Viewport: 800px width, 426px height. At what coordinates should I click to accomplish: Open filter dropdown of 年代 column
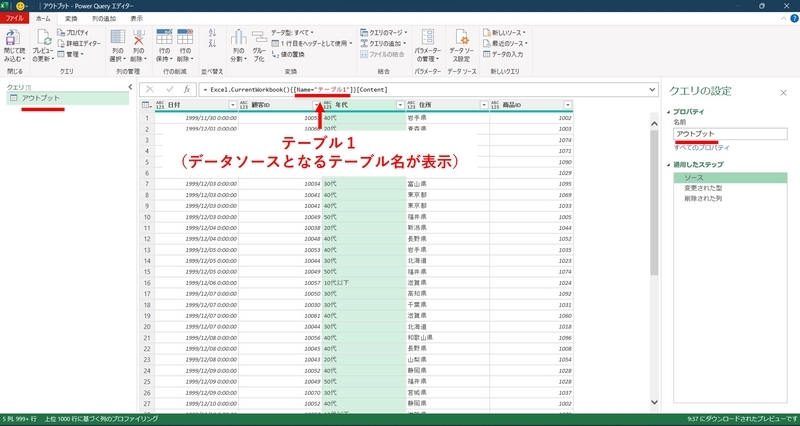coord(400,105)
